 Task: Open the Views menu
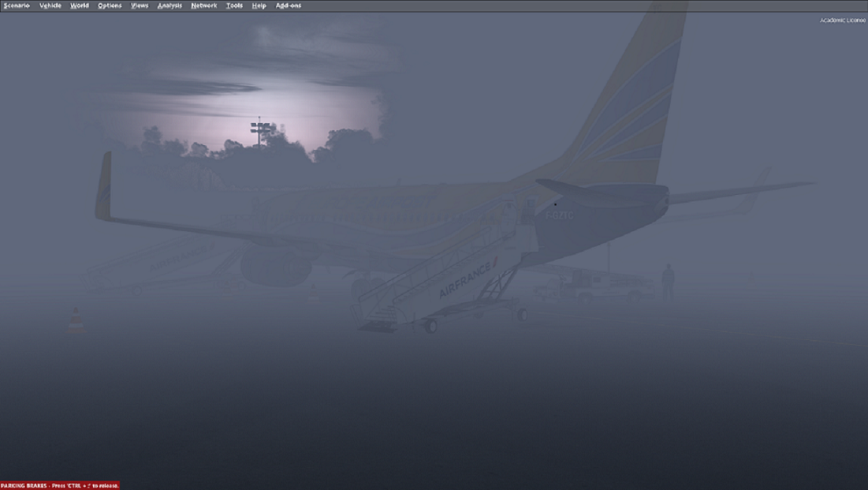coord(140,6)
